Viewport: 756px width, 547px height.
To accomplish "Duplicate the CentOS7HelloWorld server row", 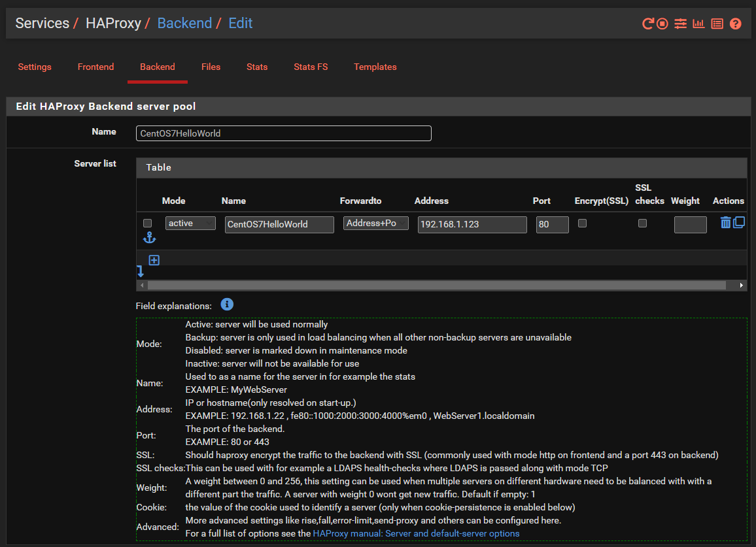I will (x=739, y=223).
